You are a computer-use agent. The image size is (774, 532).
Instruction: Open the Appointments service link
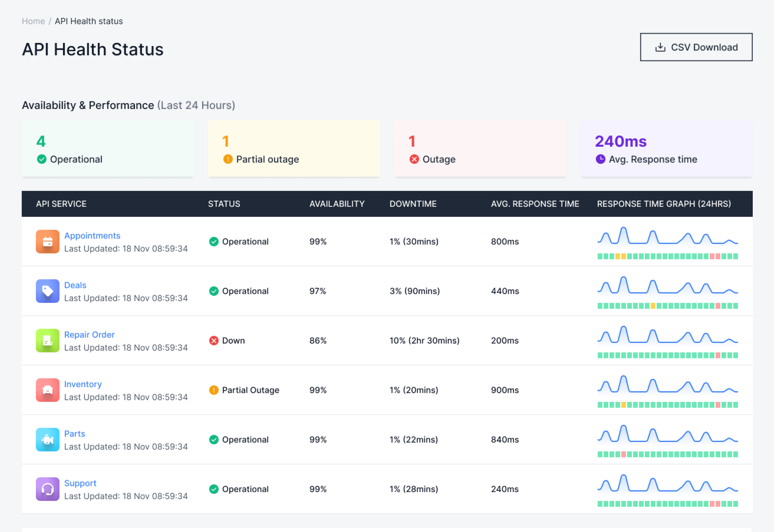(92, 236)
